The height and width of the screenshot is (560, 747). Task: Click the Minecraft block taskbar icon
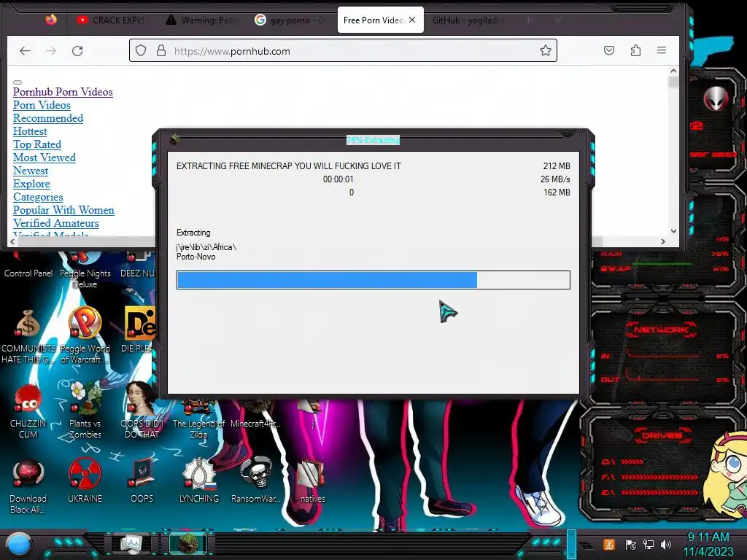tap(187, 544)
